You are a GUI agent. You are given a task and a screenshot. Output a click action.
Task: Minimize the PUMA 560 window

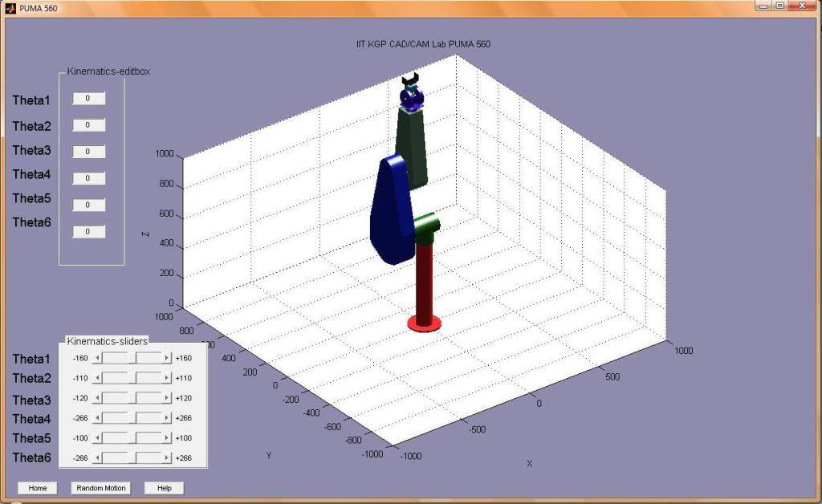tap(763, 6)
